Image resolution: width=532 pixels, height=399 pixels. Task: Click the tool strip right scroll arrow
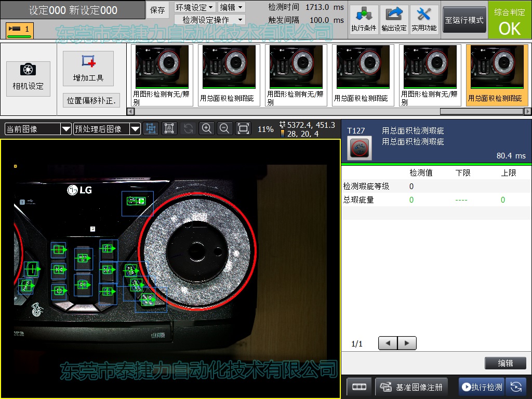click(527, 111)
